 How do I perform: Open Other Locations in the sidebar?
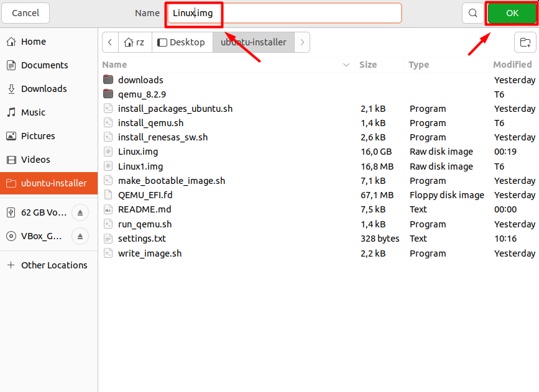coord(53,265)
